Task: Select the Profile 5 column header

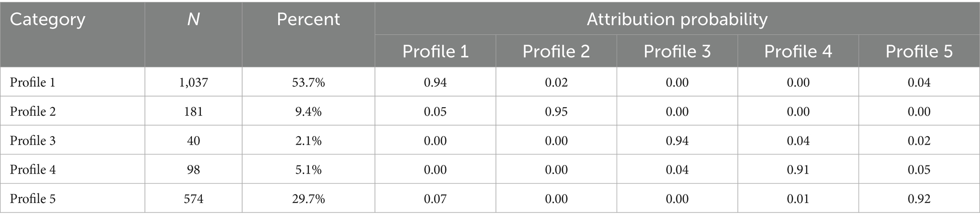Action: point(918,52)
